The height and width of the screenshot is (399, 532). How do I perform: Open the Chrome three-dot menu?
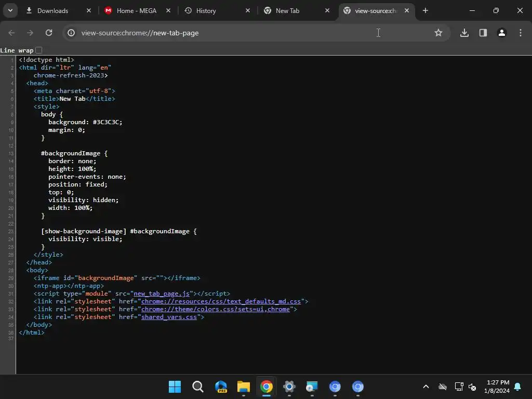(x=521, y=33)
